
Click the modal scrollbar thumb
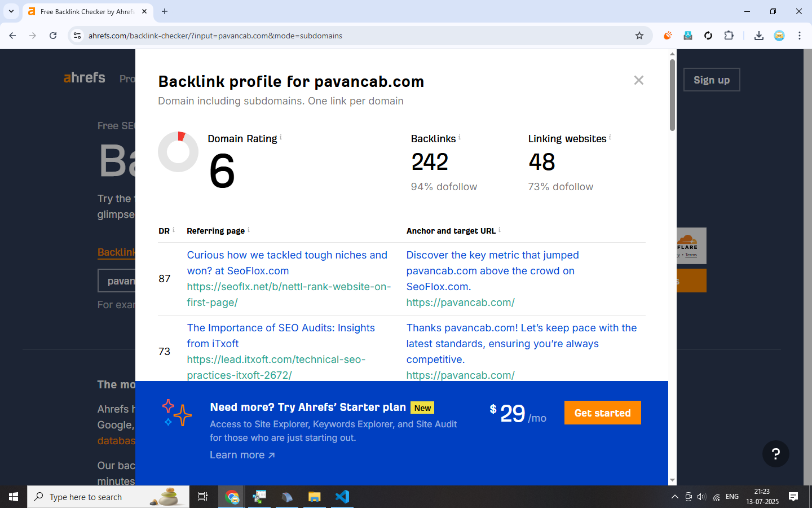(x=672, y=95)
